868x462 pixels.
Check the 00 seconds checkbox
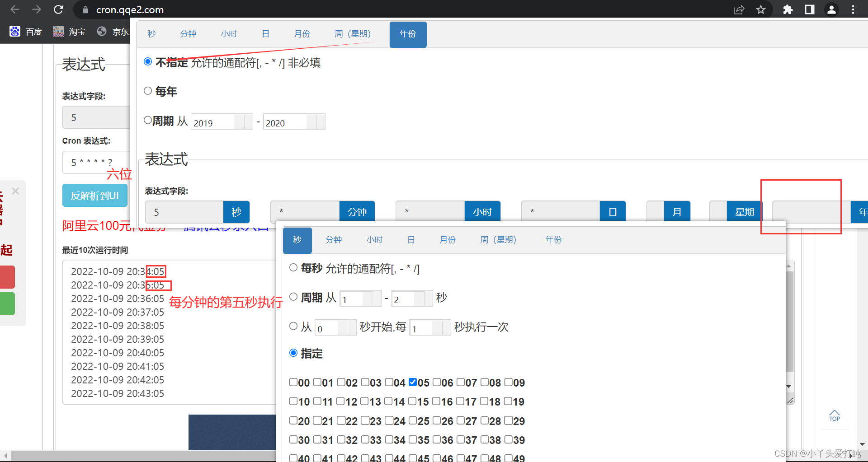[293, 382]
